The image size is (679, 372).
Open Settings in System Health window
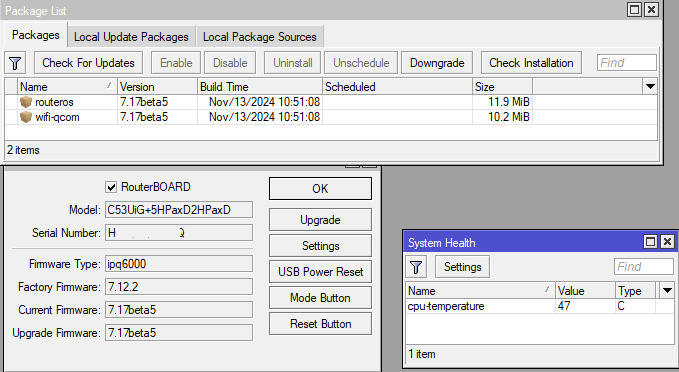coord(462,267)
